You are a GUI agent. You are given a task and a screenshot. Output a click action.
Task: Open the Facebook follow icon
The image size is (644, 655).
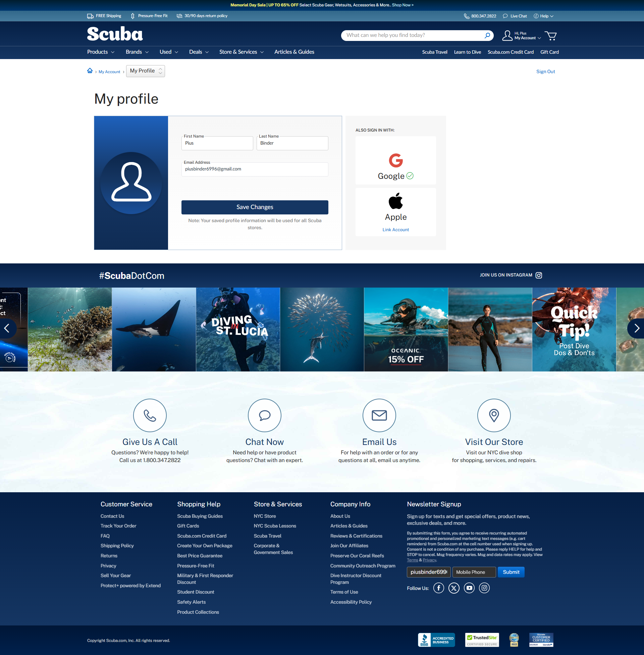[x=438, y=588]
